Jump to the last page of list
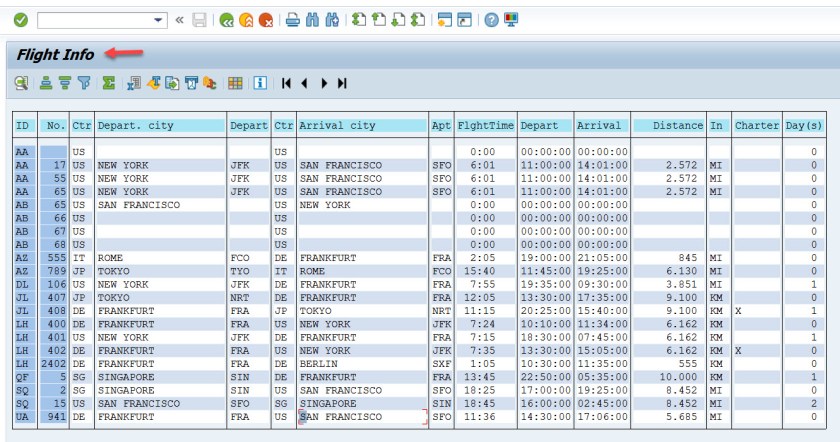 click(x=342, y=84)
